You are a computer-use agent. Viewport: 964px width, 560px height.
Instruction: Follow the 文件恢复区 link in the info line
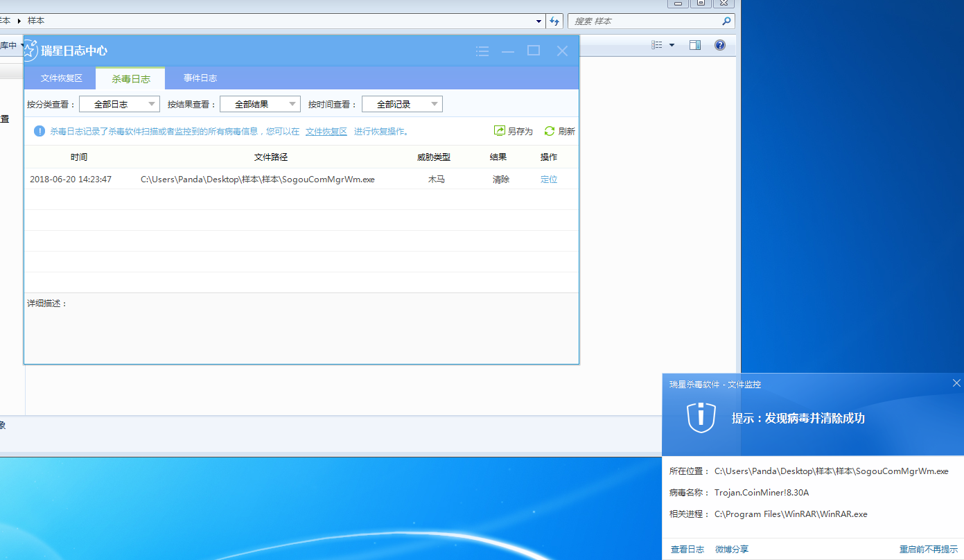pos(326,132)
